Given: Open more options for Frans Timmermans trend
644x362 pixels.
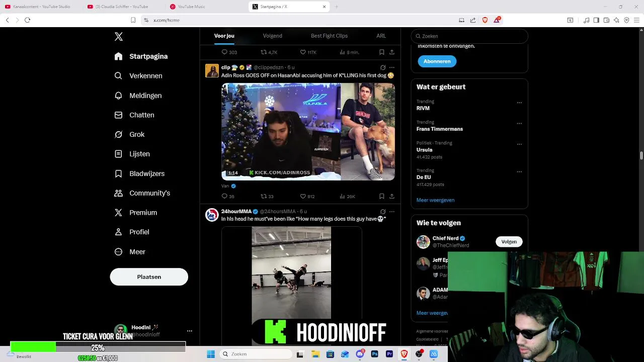Looking at the screenshot, I should click(519, 123).
